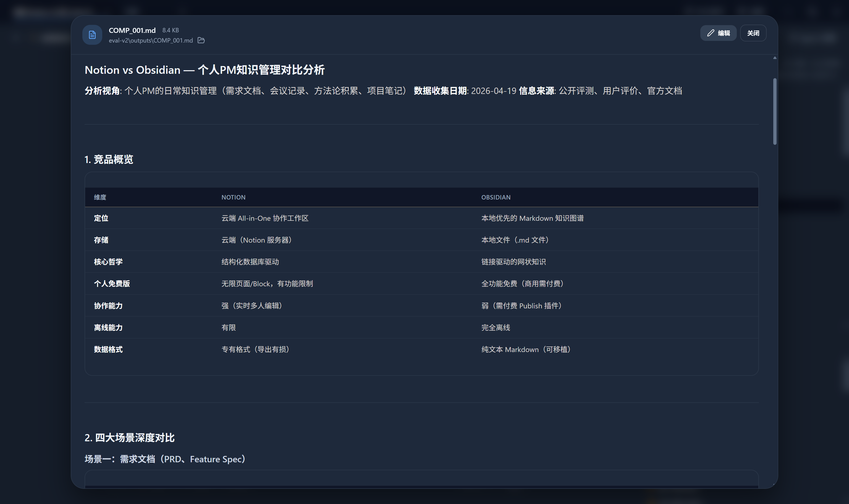
Task: Click the scroll-up arrow above the scrollbar
Action: pyautogui.click(x=775, y=57)
